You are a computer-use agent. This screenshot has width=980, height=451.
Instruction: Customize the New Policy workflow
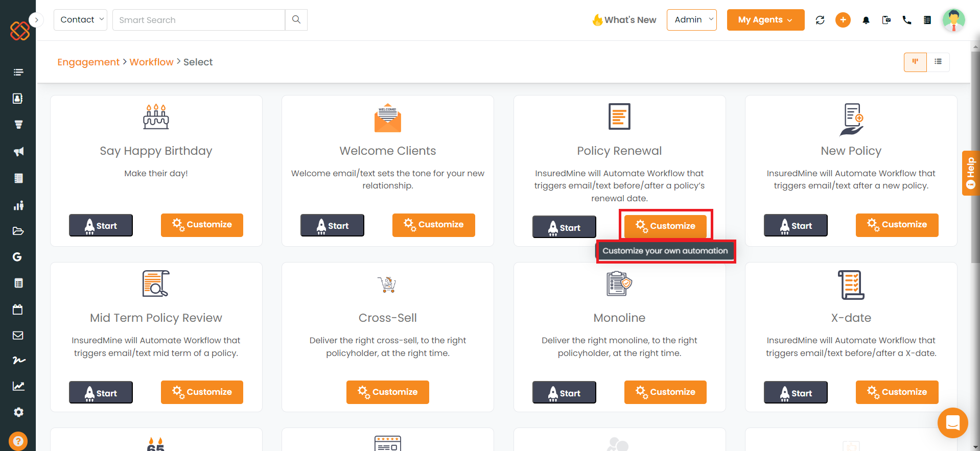point(897,225)
